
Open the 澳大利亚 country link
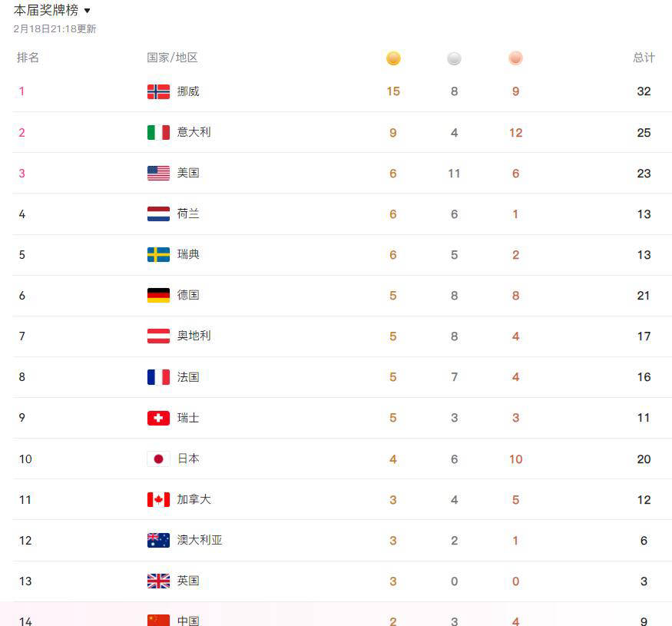(200, 540)
